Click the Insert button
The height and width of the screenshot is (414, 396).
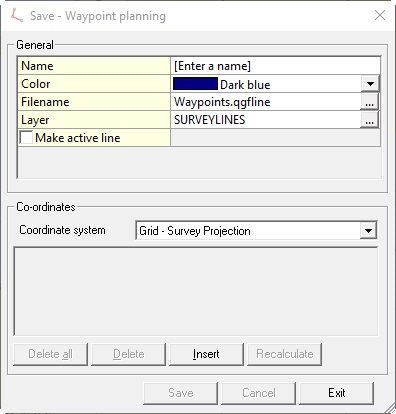(206, 354)
